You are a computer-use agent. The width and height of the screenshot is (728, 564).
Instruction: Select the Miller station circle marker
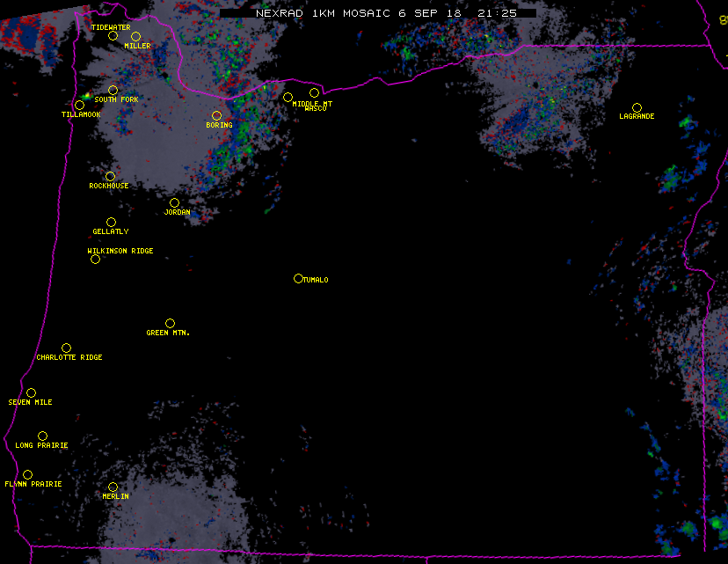[135, 37]
